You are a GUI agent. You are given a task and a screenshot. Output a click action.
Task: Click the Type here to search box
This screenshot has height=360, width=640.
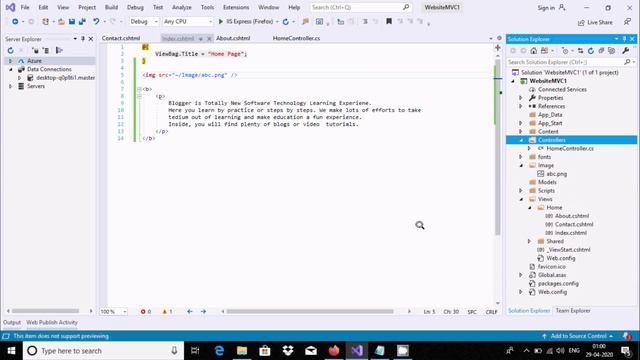click(x=103, y=351)
